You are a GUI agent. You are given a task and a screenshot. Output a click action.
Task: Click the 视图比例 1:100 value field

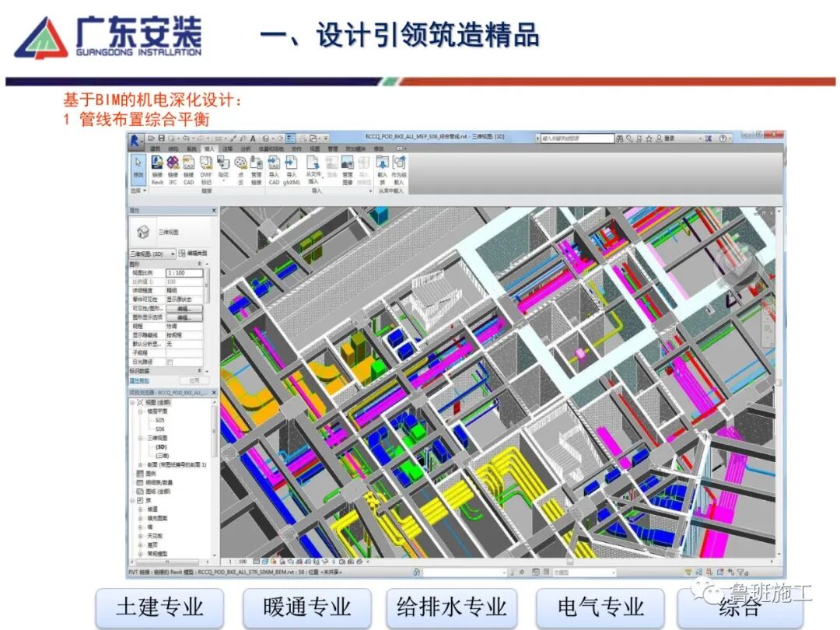pyautogui.click(x=184, y=273)
